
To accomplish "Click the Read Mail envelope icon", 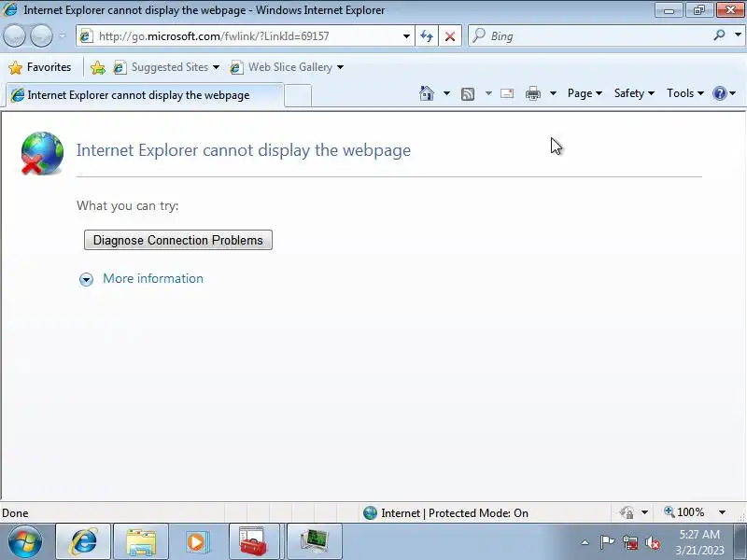I will click(507, 93).
